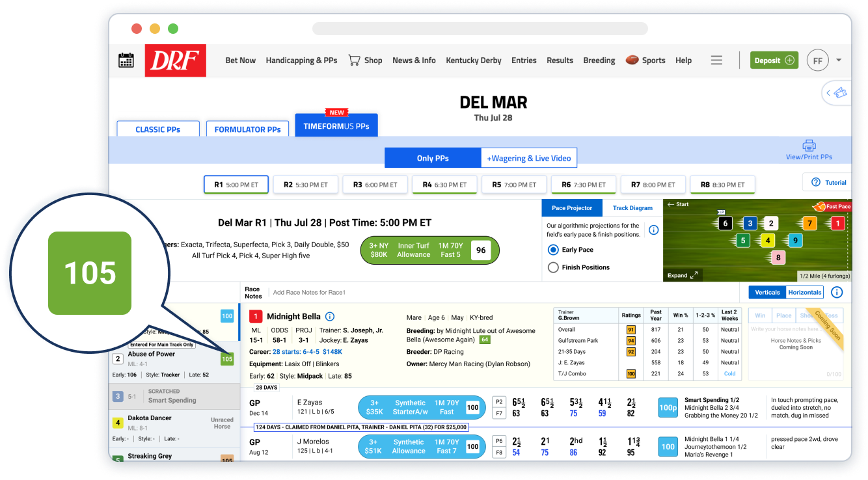
Task: Click the DRF logo
Action: 176,60
